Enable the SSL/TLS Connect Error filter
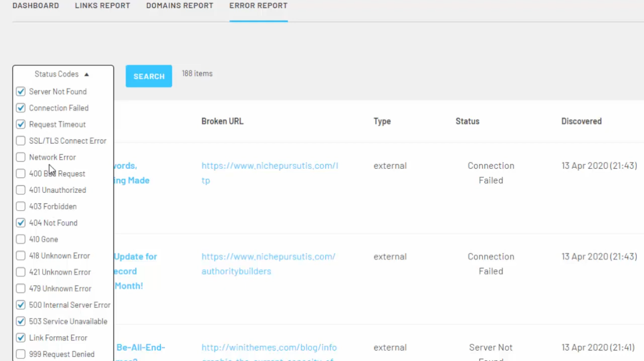Viewport: 644px width, 361px height. click(21, 141)
